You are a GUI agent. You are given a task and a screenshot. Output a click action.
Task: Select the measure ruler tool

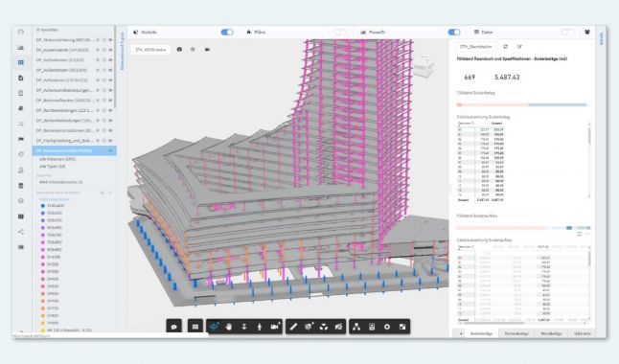[293, 327]
